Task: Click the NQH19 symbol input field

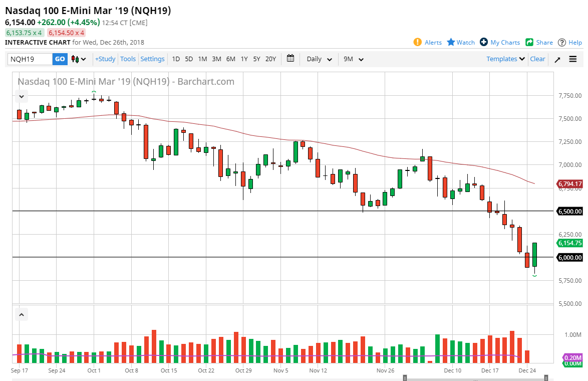Action: 30,59
